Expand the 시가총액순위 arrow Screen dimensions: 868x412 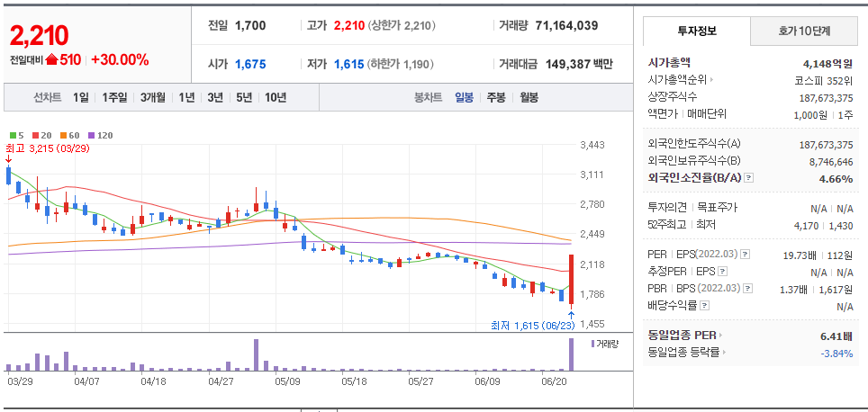click(711, 80)
